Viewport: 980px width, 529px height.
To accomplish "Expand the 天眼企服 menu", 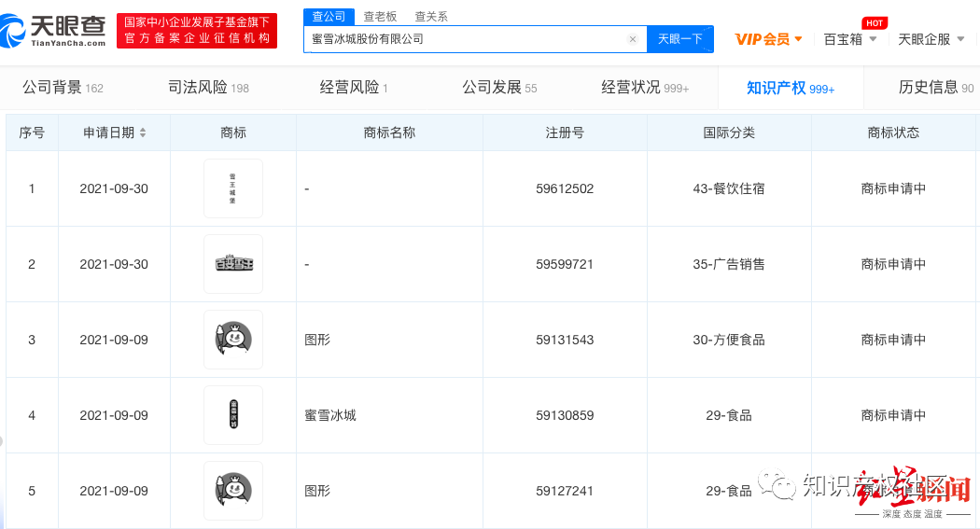I will tap(931, 39).
